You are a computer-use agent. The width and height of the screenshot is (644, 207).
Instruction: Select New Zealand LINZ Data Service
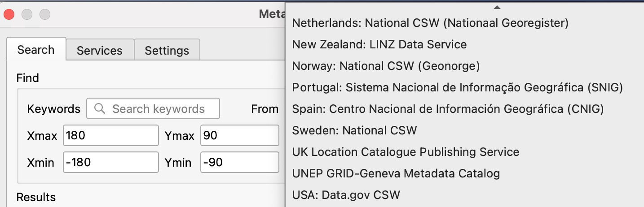click(379, 44)
